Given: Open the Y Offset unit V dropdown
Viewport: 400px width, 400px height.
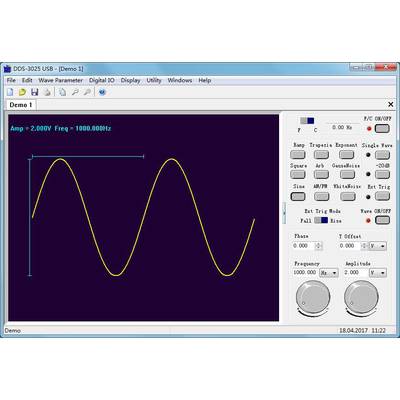Looking at the screenshot, I should point(378,246).
